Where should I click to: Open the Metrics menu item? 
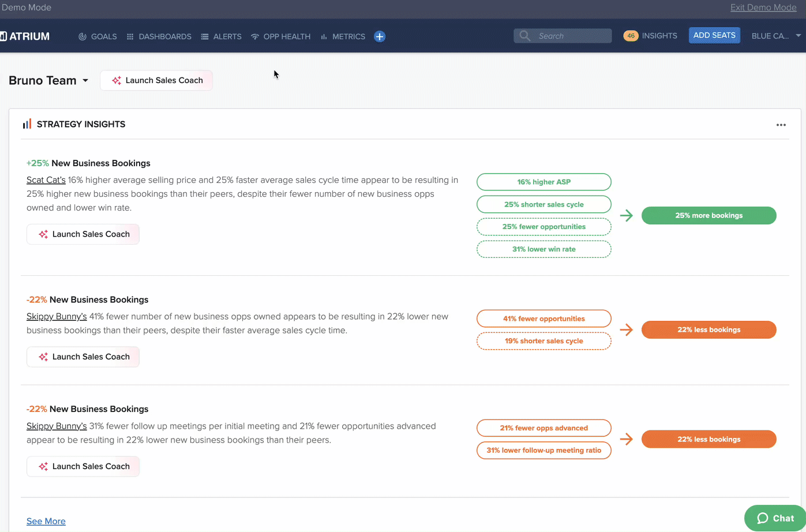[x=343, y=36]
